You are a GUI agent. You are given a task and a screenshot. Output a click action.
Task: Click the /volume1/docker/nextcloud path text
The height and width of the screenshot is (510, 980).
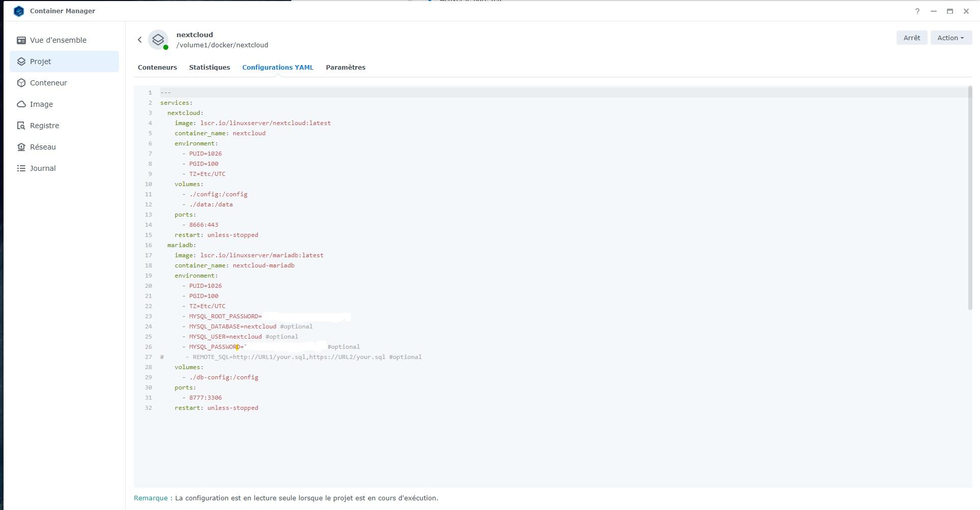(x=222, y=45)
